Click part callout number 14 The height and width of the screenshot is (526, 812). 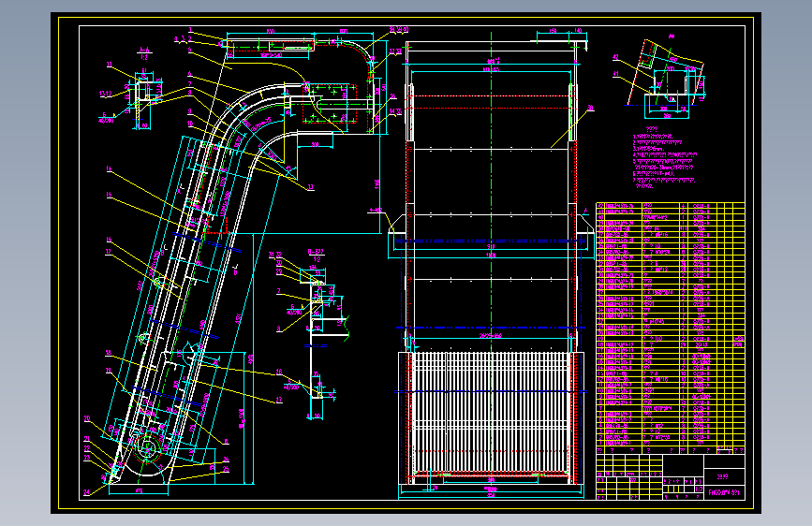click(x=109, y=169)
